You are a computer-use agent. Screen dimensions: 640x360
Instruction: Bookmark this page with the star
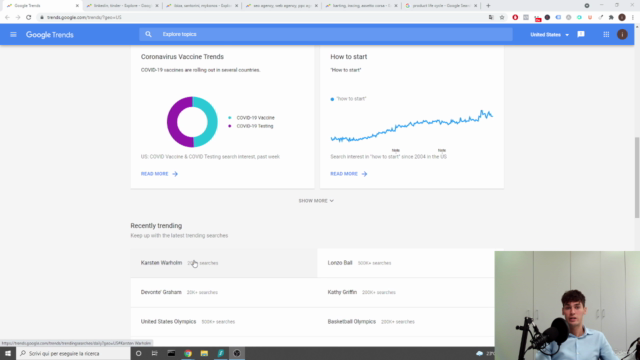click(x=502, y=18)
